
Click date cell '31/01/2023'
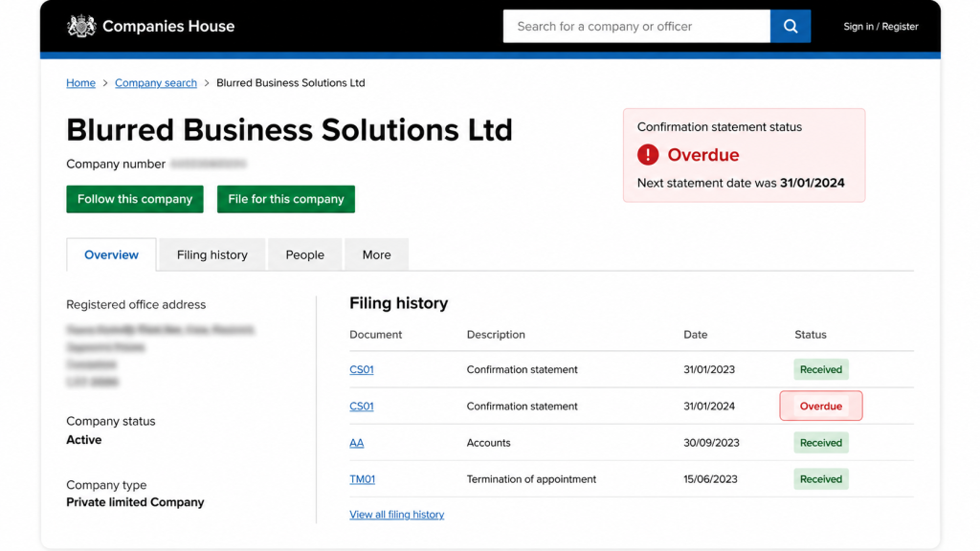[709, 369]
